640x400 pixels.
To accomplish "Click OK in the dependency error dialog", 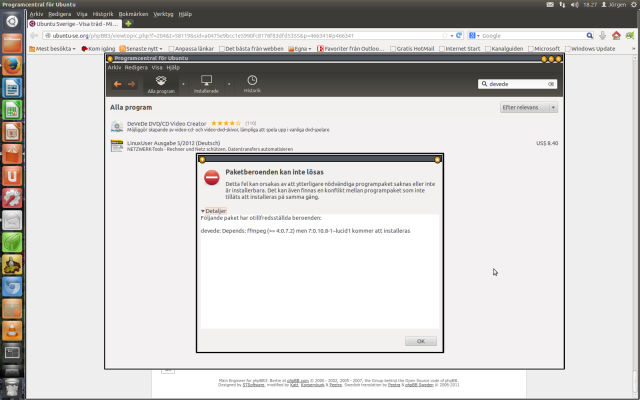I will click(x=421, y=341).
